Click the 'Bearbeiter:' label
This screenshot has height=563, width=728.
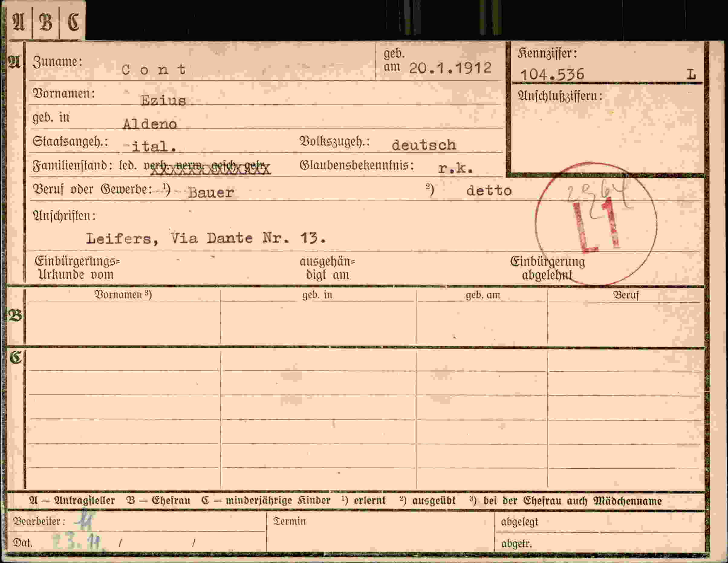(39, 521)
